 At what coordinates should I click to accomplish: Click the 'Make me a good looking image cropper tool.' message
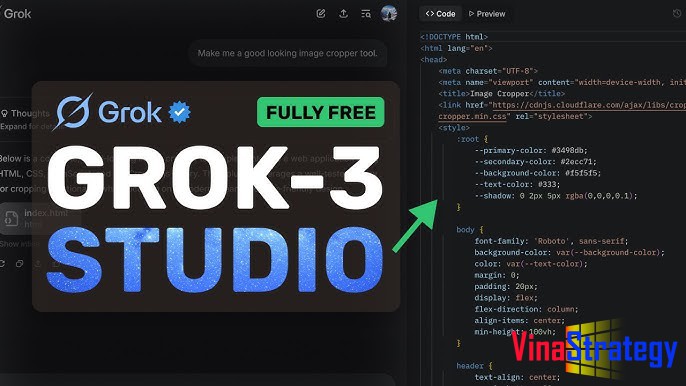(287, 53)
